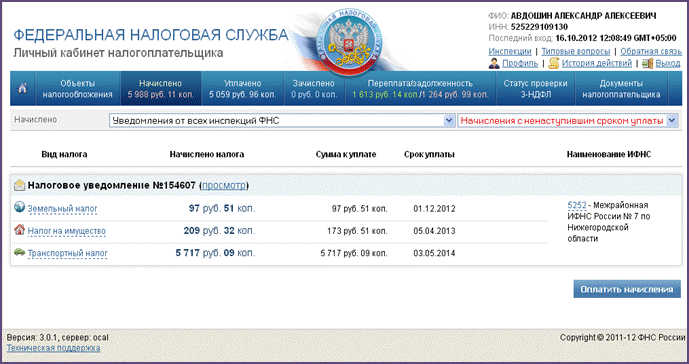Screen dimensions: 689x364
Task: Click the payable amount 173 руб. 51 коп.
Action: click(357, 231)
